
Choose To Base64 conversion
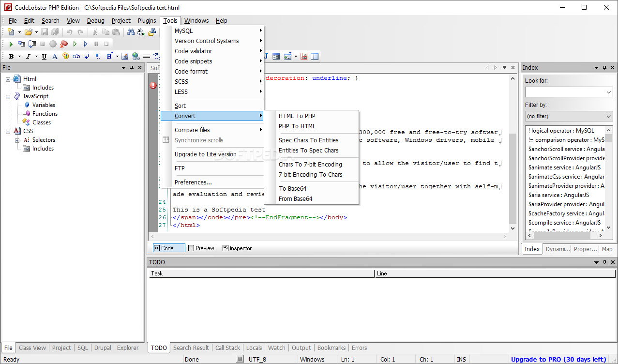pos(311,189)
